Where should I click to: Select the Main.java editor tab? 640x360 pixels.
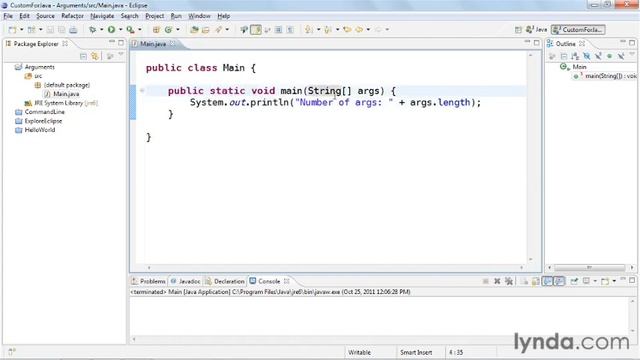tap(153, 44)
